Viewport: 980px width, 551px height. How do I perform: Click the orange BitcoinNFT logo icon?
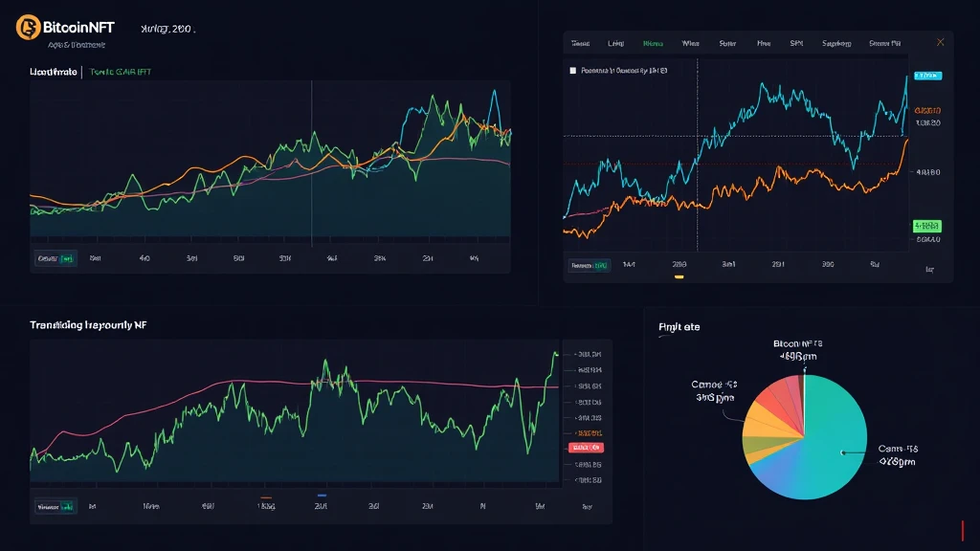28,28
